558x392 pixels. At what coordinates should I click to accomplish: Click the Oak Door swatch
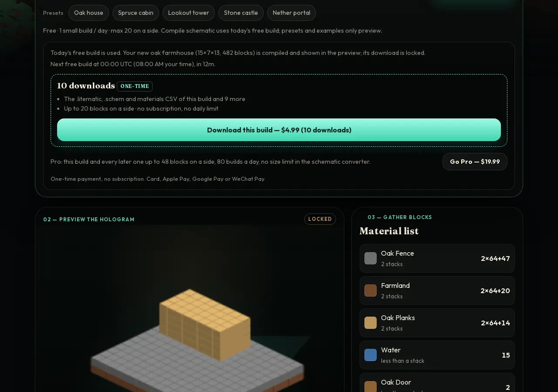point(371,387)
